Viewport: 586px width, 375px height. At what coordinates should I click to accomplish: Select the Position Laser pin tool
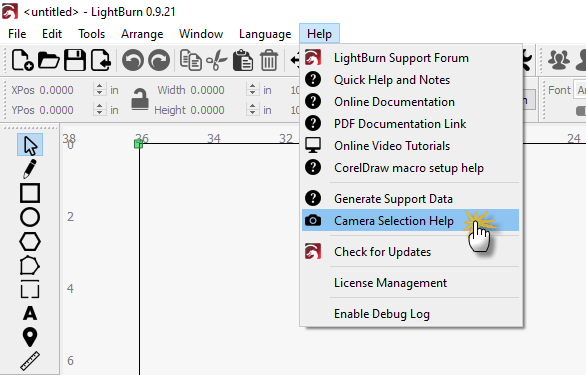[30, 337]
